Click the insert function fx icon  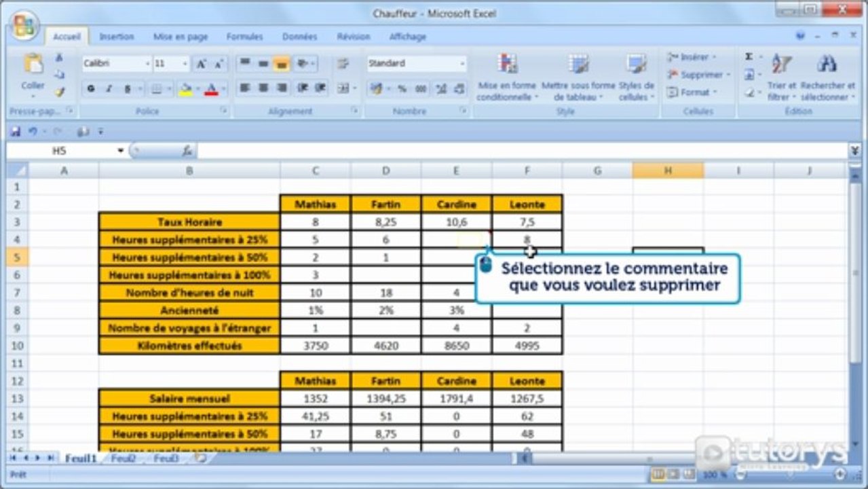[x=187, y=151]
